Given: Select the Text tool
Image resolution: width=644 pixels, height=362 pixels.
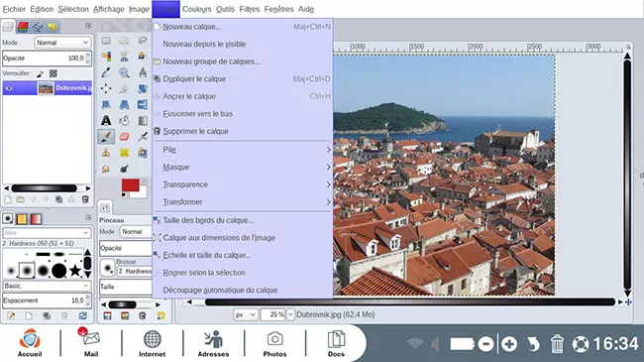Looking at the screenshot, I should coord(106,121).
